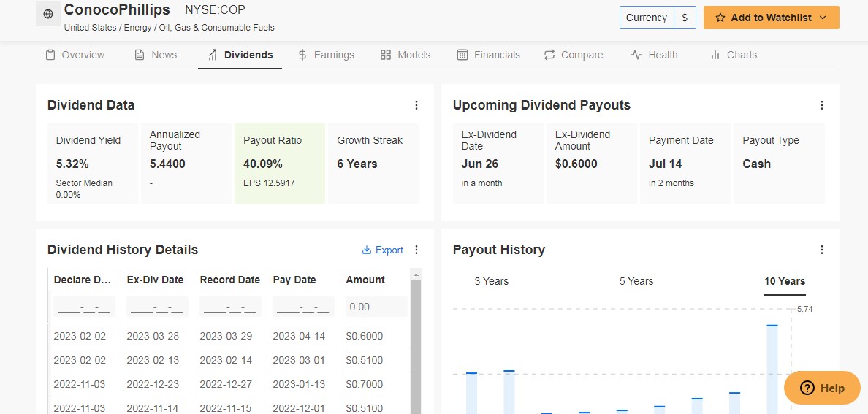
Task: Open the Dividend Data three-dot menu
Action: tap(416, 105)
